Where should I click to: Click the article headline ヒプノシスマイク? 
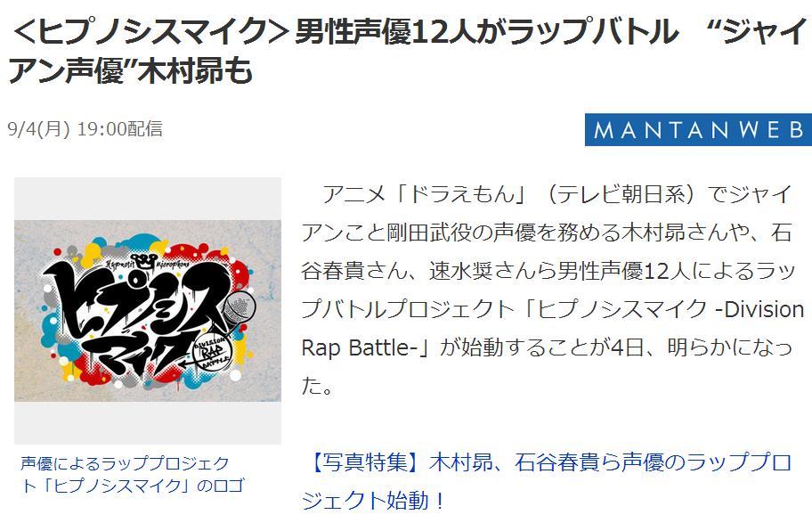pos(150,31)
